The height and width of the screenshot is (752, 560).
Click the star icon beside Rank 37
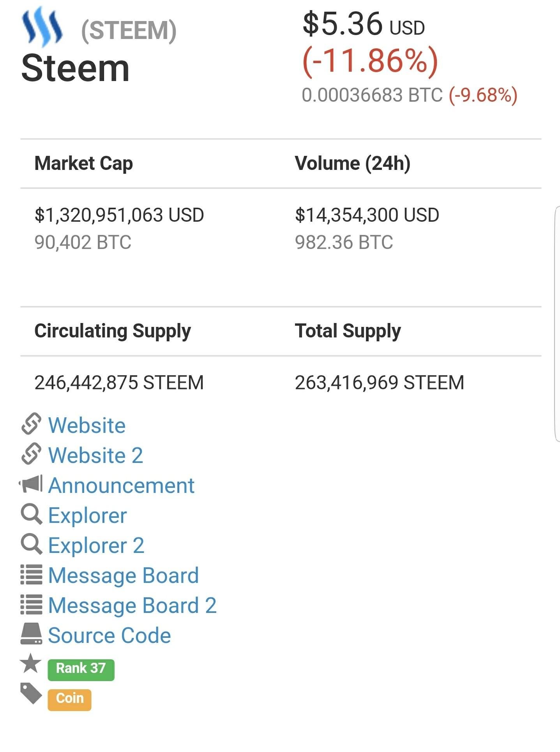click(x=31, y=664)
